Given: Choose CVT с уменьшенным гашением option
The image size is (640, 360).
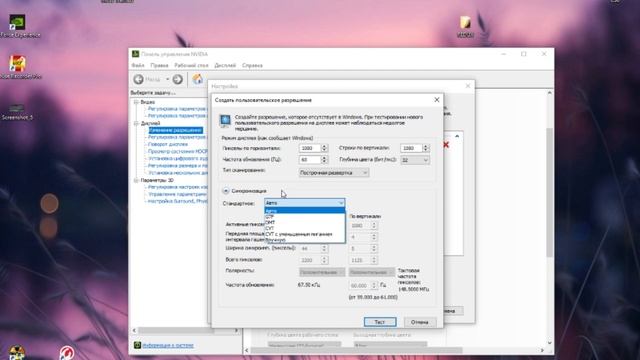Looking at the screenshot, I should click(x=304, y=234).
